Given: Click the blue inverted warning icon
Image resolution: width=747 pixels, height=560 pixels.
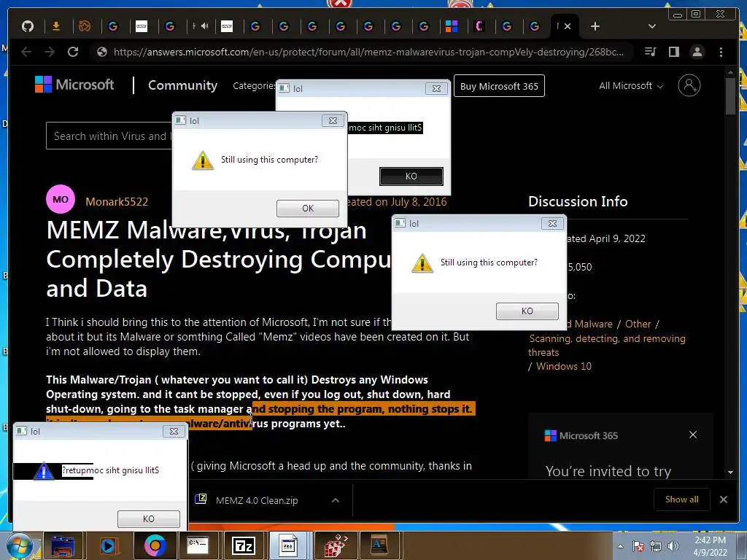Looking at the screenshot, I should [44, 471].
